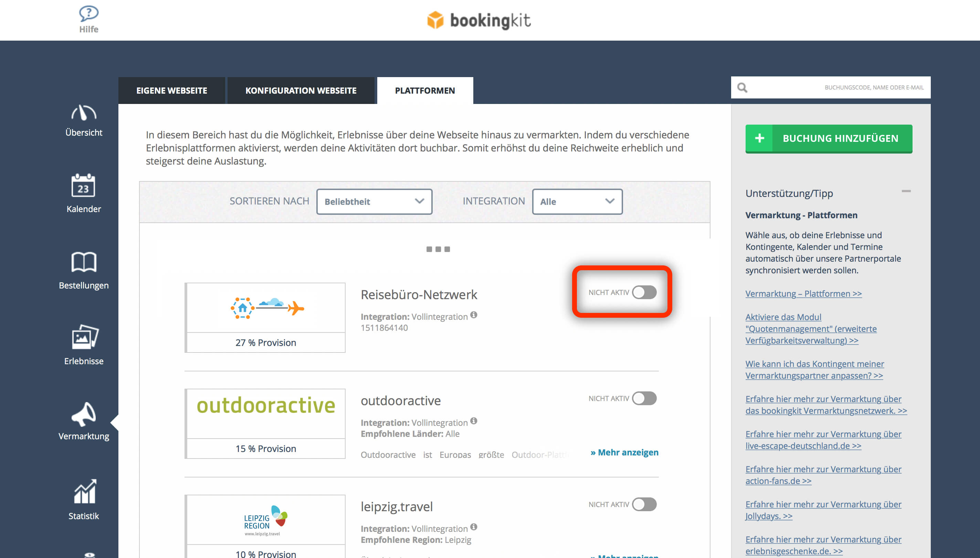Collapse the Unterstützung/Tipp panel
The width and height of the screenshot is (980, 558).
point(906,191)
